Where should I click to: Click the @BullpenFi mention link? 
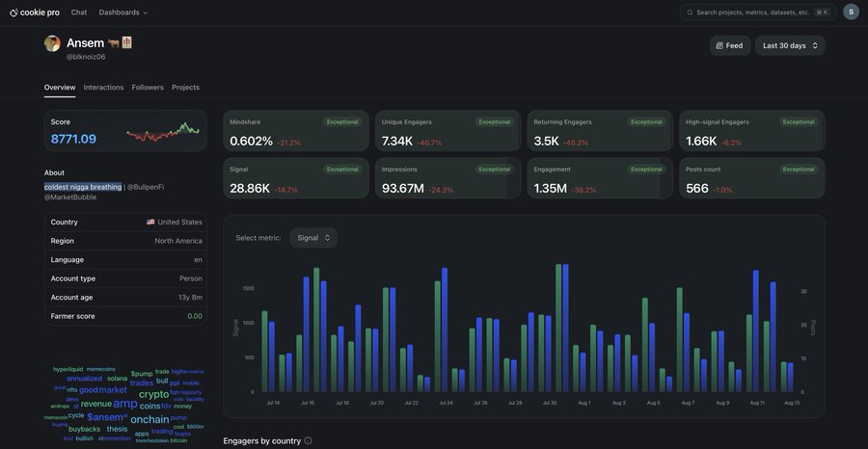click(146, 187)
